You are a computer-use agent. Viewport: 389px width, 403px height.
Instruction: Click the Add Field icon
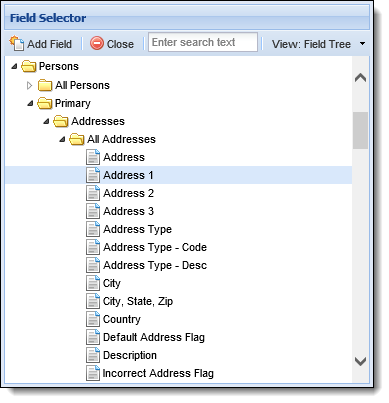[17, 43]
